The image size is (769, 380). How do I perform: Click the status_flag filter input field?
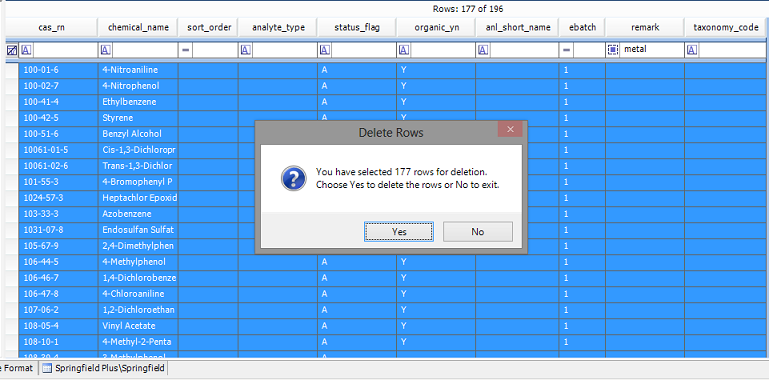[x=363, y=50]
